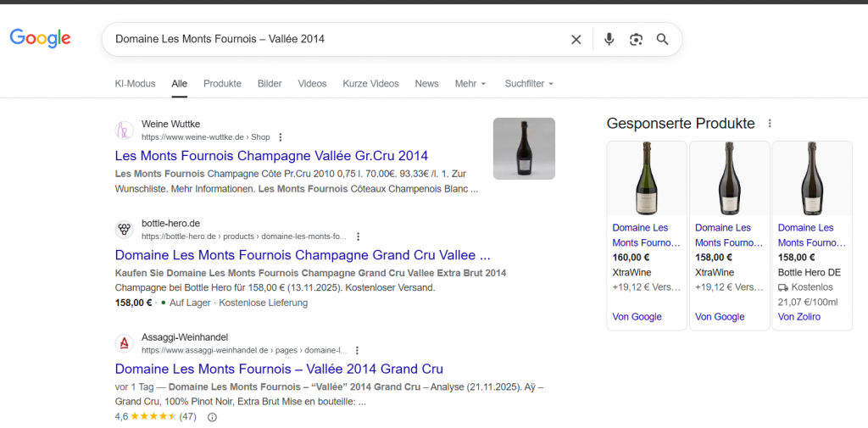868x428 pixels.
Task: Select the KI-Modus tab
Action: point(135,84)
